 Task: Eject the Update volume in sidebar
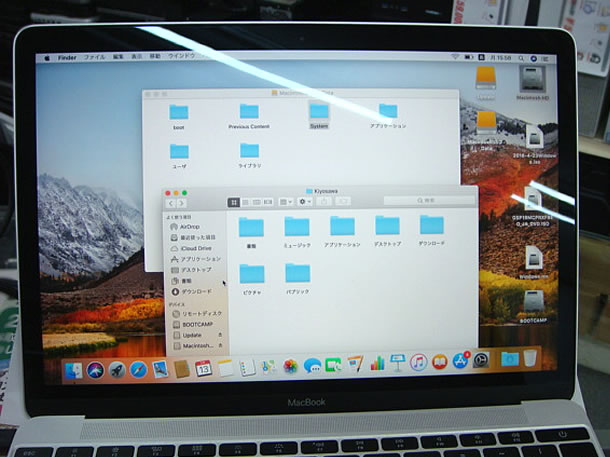click(220, 335)
